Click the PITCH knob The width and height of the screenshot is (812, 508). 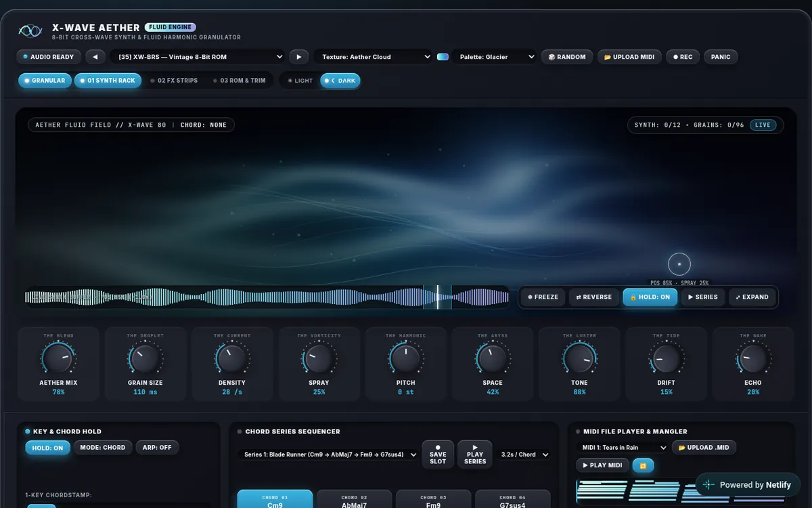click(x=406, y=358)
